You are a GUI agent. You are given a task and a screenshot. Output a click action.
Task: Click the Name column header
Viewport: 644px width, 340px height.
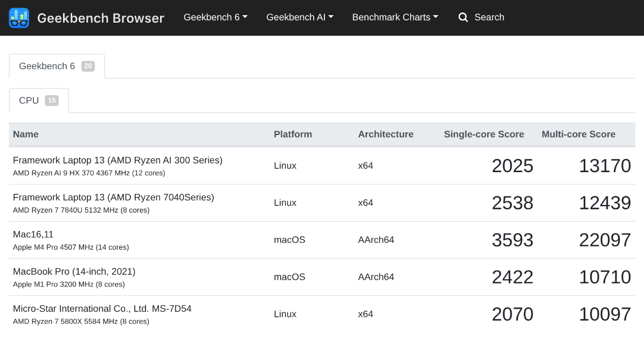25,134
